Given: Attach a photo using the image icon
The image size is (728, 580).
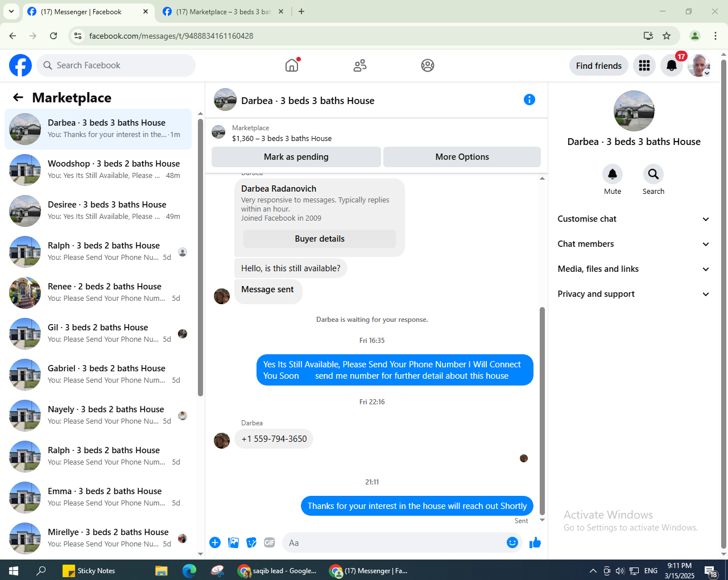Looking at the screenshot, I should [x=233, y=542].
